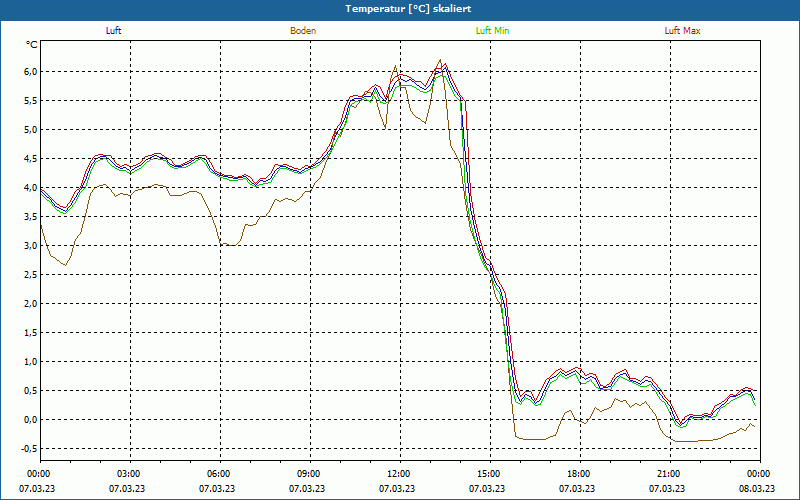Click the '09:00' time axis label
The width and height of the screenshot is (800, 500).
click(x=310, y=474)
